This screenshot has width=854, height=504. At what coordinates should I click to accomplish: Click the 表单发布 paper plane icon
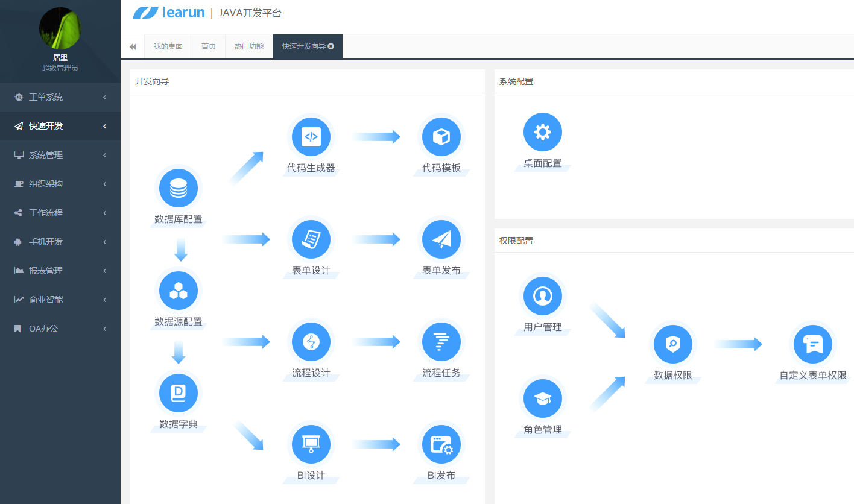tap(441, 239)
